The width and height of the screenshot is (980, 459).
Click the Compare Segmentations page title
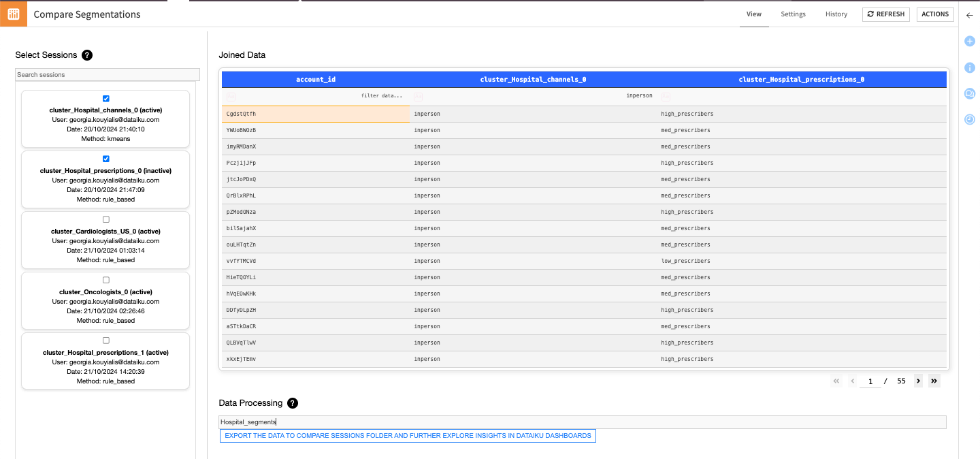pos(87,14)
